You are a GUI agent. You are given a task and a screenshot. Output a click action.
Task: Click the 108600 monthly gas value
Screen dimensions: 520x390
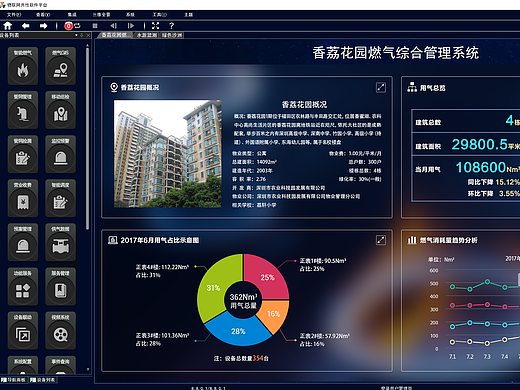[x=481, y=167]
